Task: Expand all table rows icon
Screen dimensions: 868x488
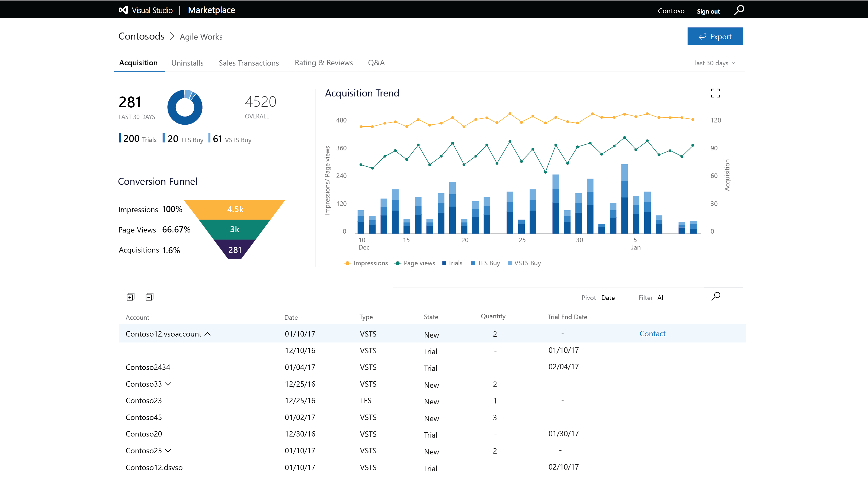Action: pos(130,297)
